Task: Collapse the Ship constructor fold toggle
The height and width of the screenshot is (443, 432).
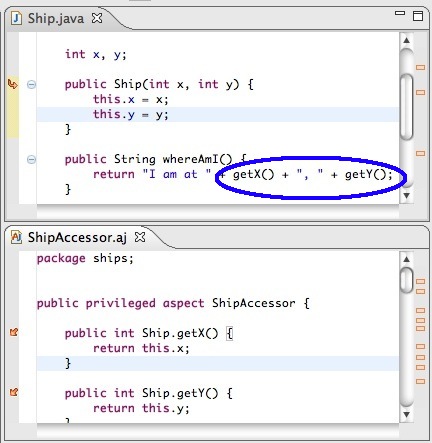Action: pyautogui.click(x=31, y=84)
